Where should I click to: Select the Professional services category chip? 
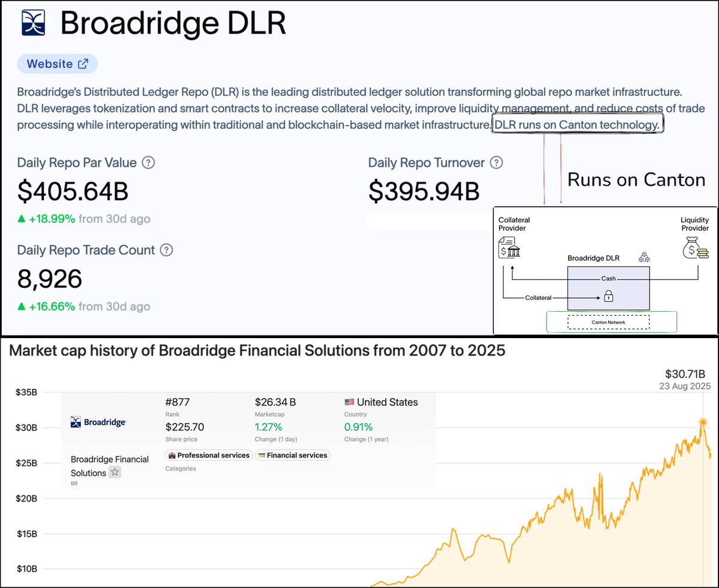pyautogui.click(x=209, y=455)
